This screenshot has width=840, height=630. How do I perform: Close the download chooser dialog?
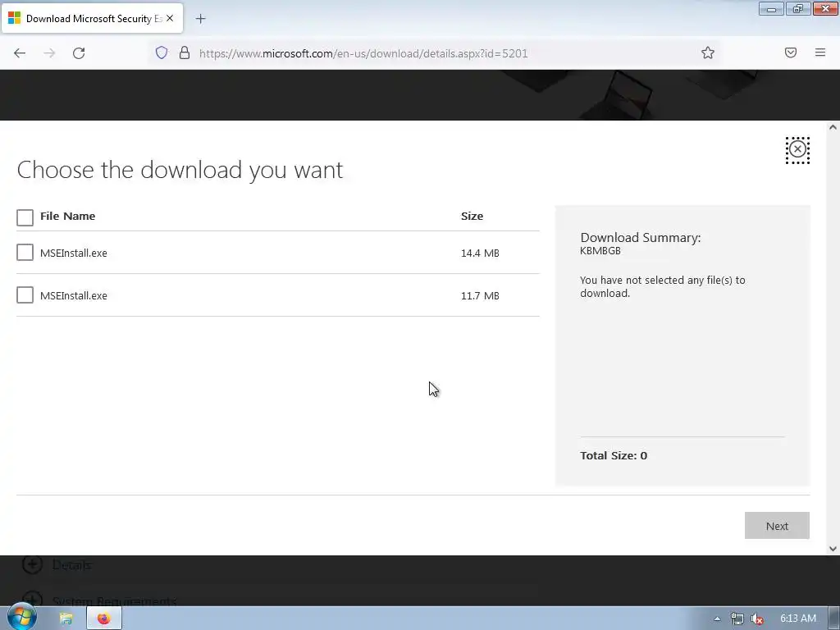click(x=797, y=149)
